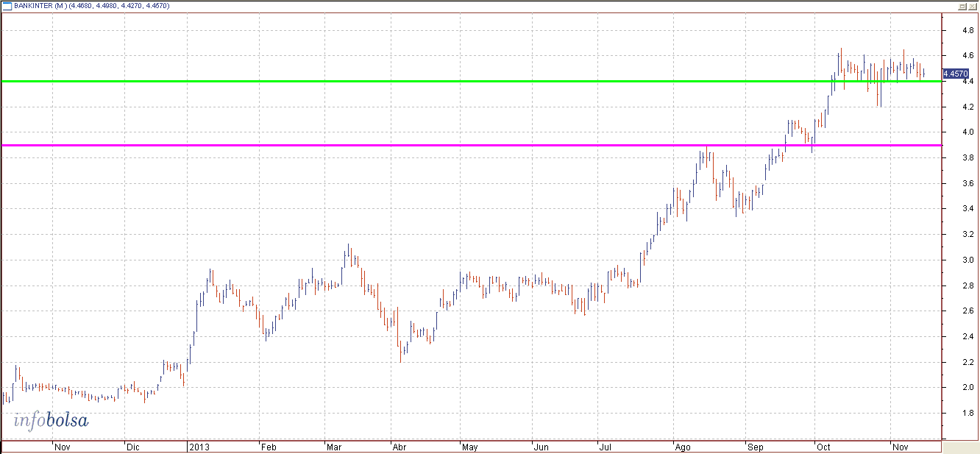The height and width of the screenshot is (454, 980).
Task: Click the current price label 4.4570
Action: (x=956, y=74)
